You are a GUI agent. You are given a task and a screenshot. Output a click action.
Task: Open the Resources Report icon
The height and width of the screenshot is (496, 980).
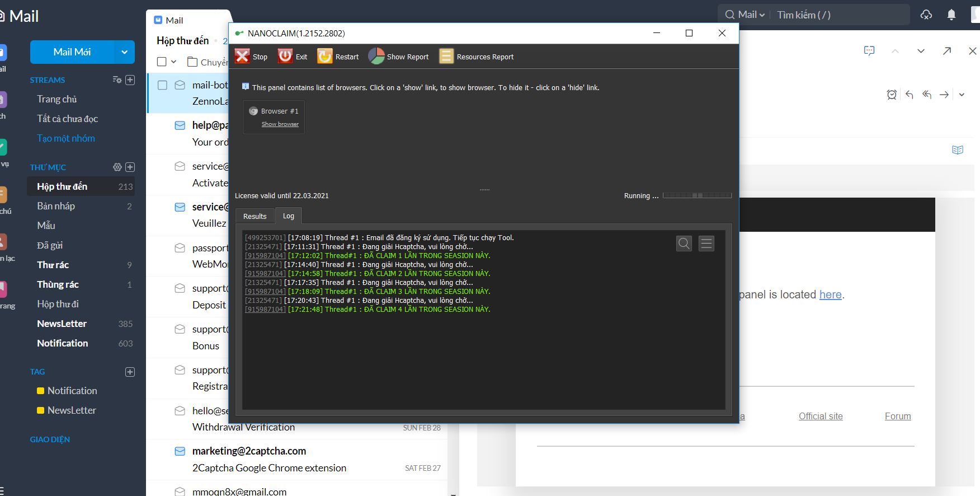pyautogui.click(x=446, y=56)
